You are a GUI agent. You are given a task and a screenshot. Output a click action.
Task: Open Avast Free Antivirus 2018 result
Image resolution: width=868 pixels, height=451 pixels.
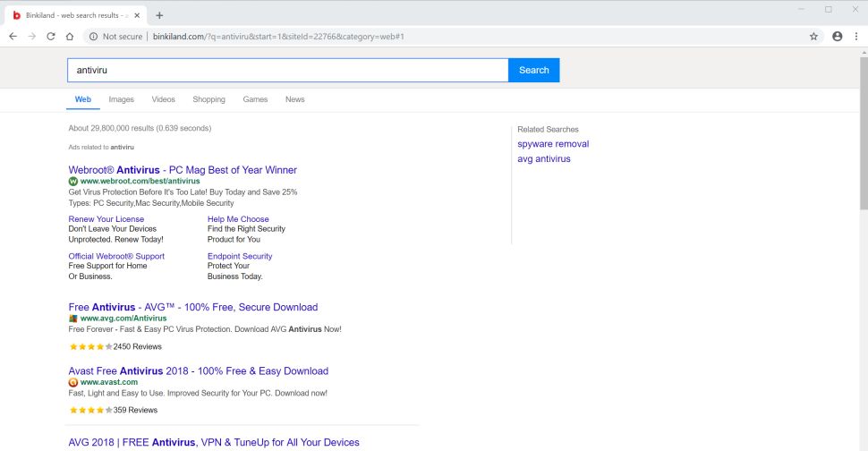tap(198, 370)
